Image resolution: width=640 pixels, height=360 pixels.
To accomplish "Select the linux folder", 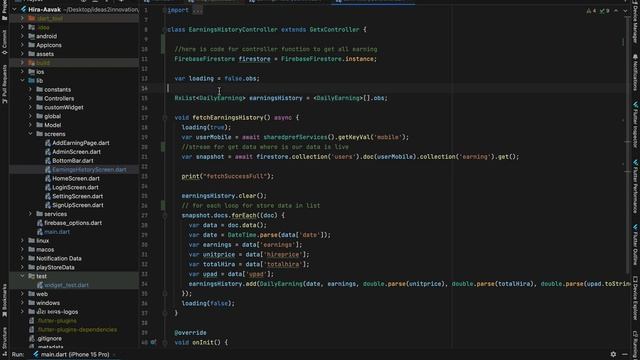I will pos(42,241).
